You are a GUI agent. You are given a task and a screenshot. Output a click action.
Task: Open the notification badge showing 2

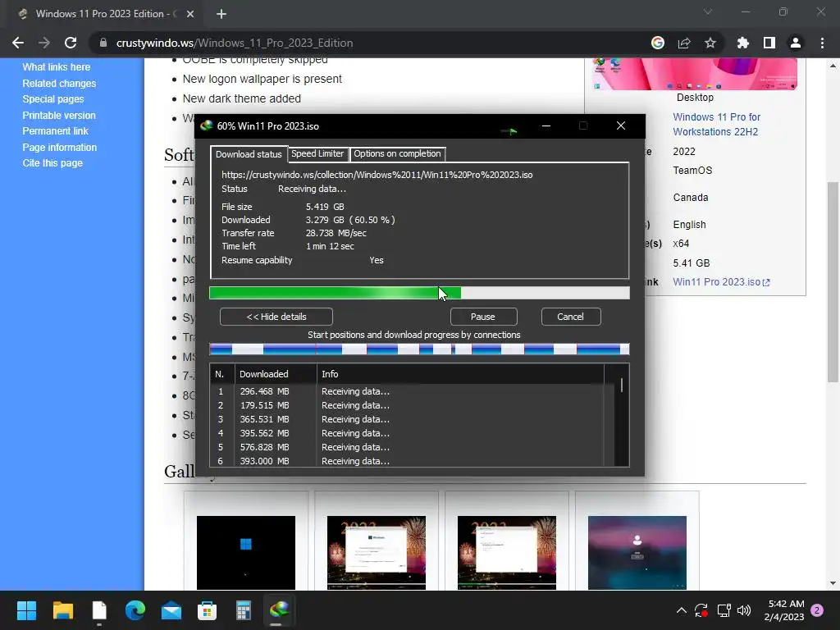pyautogui.click(x=818, y=610)
